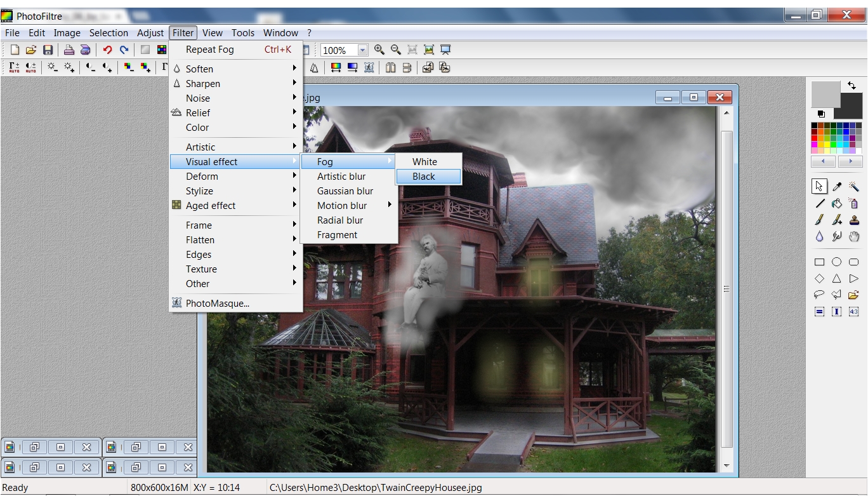Open the Adjust menu
Image resolution: width=868 pixels, height=503 pixels.
pyautogui.click(x=150, y=33)
